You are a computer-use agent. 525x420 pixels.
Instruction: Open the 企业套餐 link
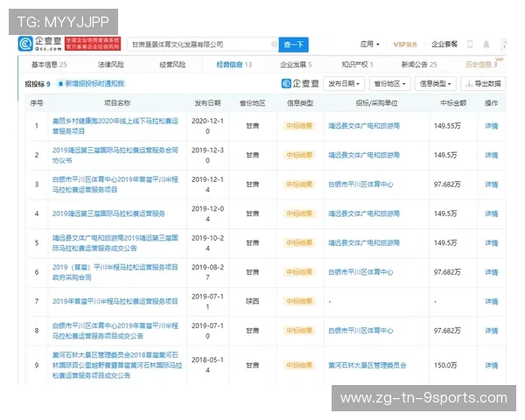(444, 45)
